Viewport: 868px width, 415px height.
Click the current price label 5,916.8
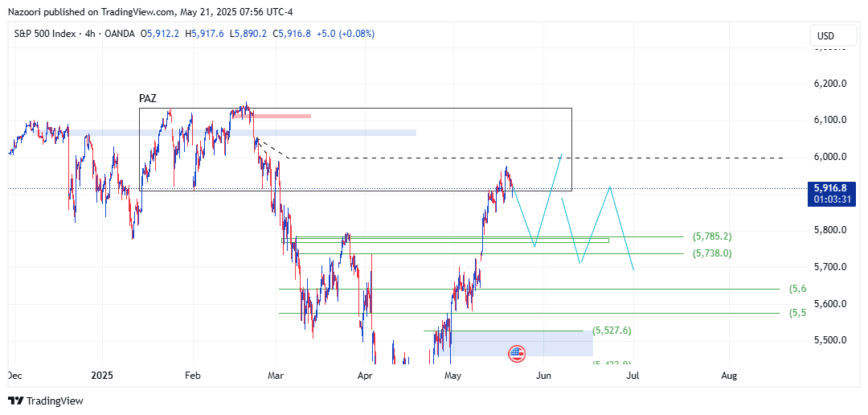click(832, 188)
